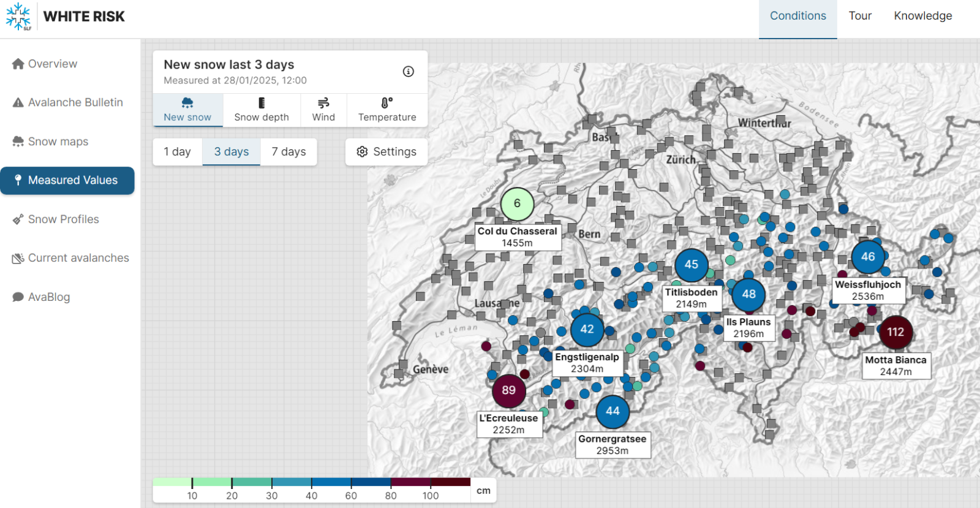
Task: Select Ils Plauns station marker 48
Action: pos(748,294)
